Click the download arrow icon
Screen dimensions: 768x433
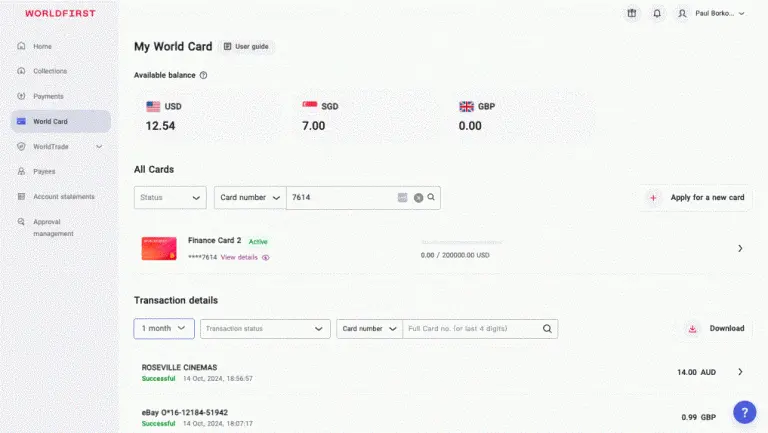coord(692,329)
